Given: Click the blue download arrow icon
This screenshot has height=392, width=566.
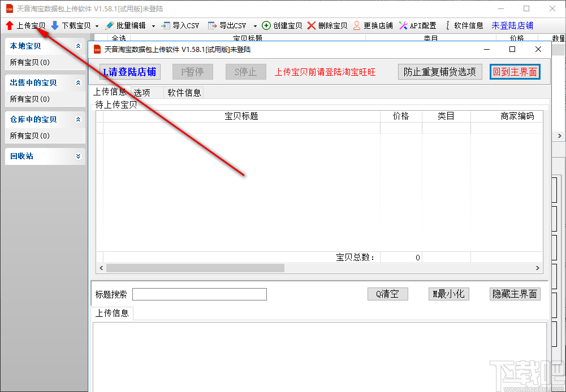Looking at the screenshot, I should (55, 25).
